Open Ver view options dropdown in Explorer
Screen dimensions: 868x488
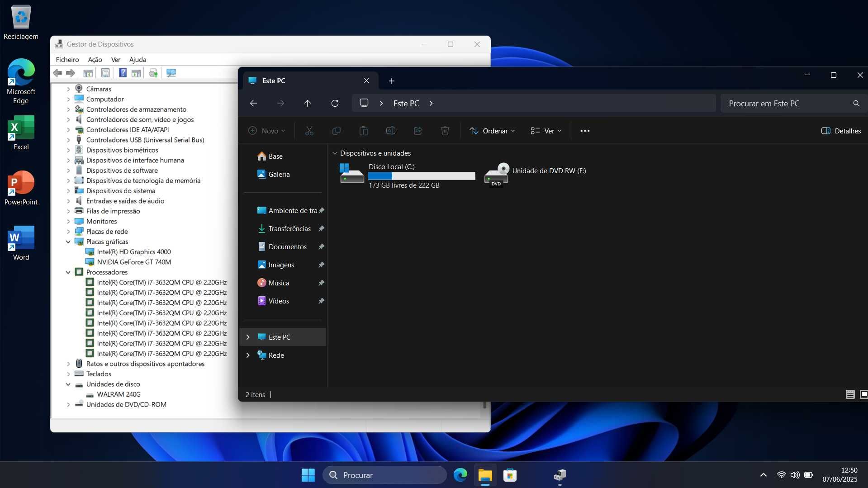546,131
